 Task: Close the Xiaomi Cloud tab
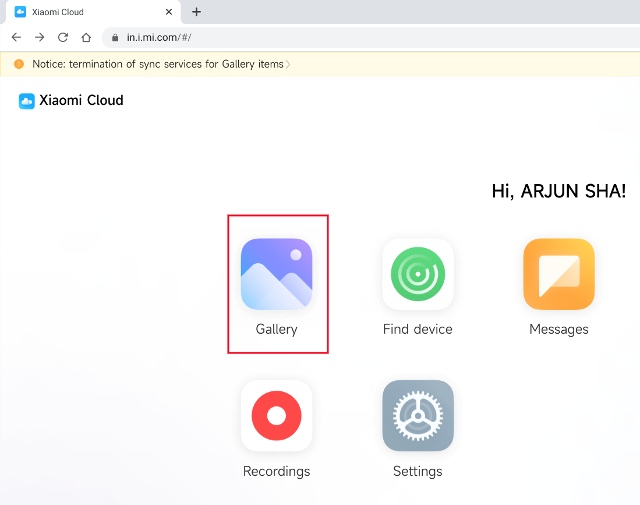tap(169, 12)
